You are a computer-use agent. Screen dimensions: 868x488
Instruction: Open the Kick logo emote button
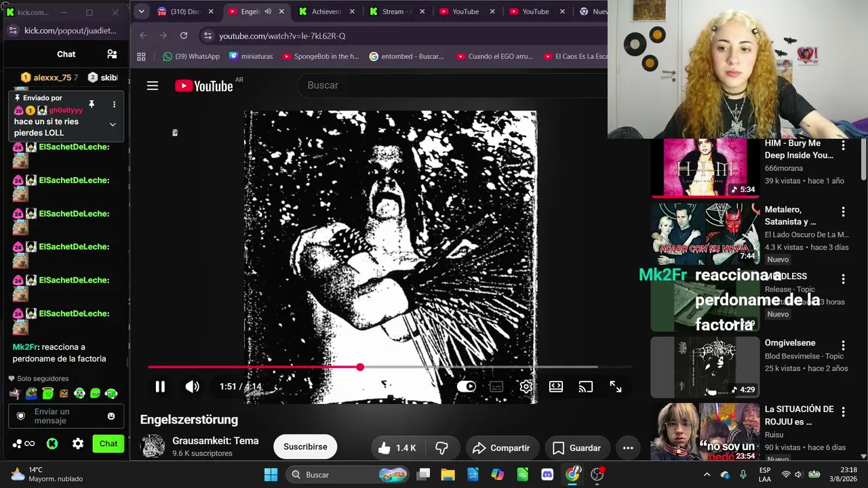click(x=52, y=444)
